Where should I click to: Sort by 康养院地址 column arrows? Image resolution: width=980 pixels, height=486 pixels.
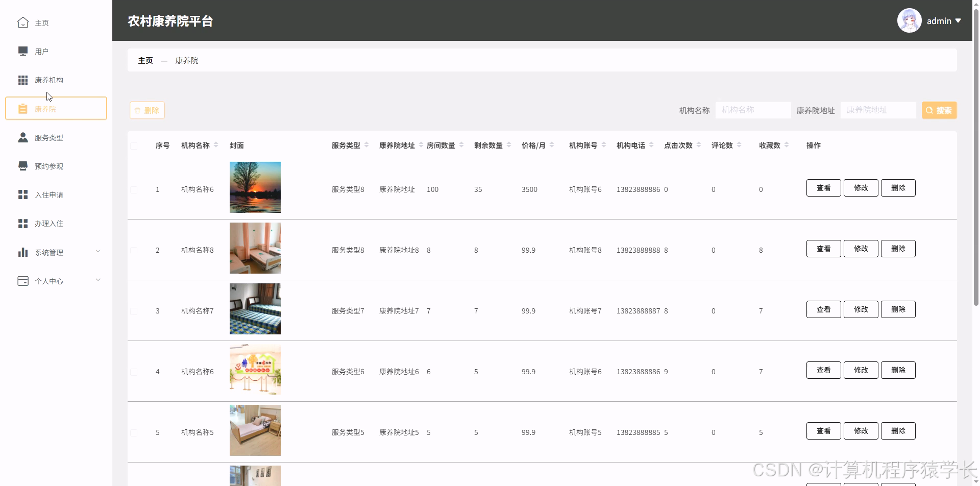[421, 145]
